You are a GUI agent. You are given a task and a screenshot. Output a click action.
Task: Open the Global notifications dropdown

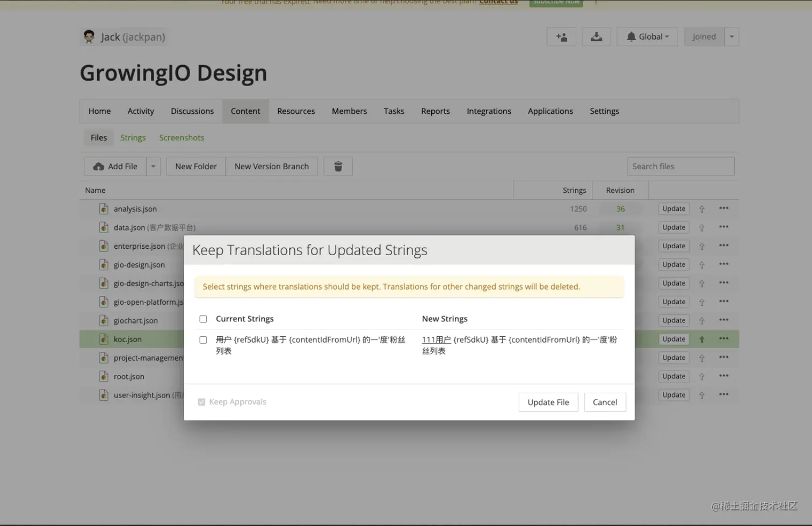[x=647, y=37]
